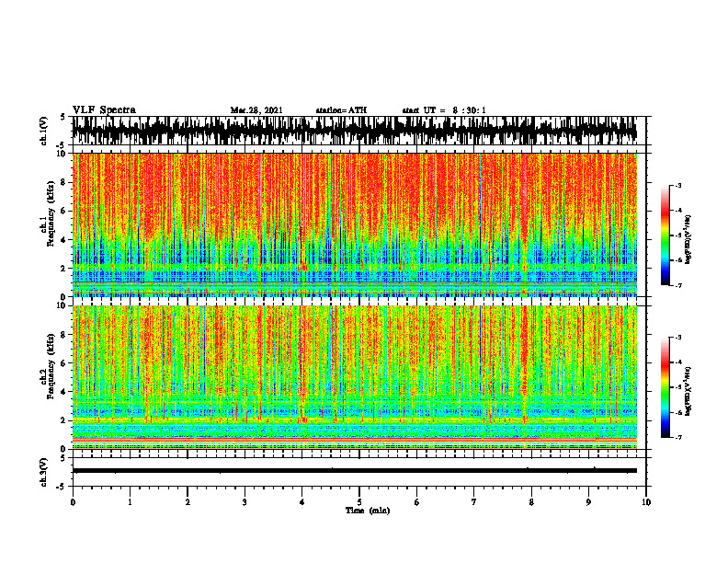This screenshot has width=728, height=563.
Task: Click the "Time (min)" x-axis label
Action: [x=368, y=511]
